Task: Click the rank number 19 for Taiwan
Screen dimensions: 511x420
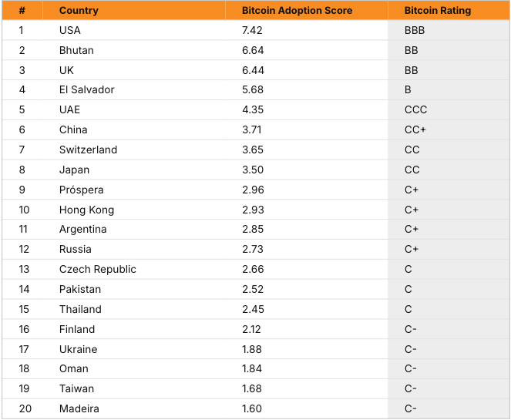Action: (x=24, y=388)
